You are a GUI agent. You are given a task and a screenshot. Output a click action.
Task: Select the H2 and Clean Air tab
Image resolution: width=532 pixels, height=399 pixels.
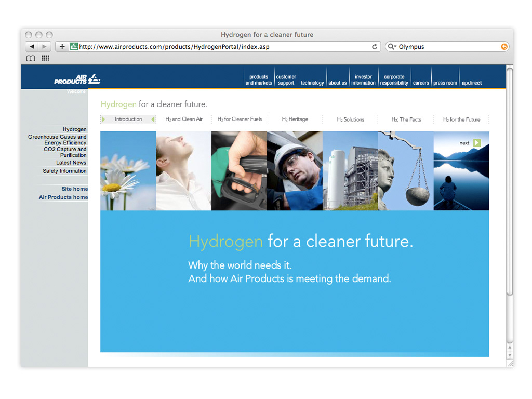point(183,119)
